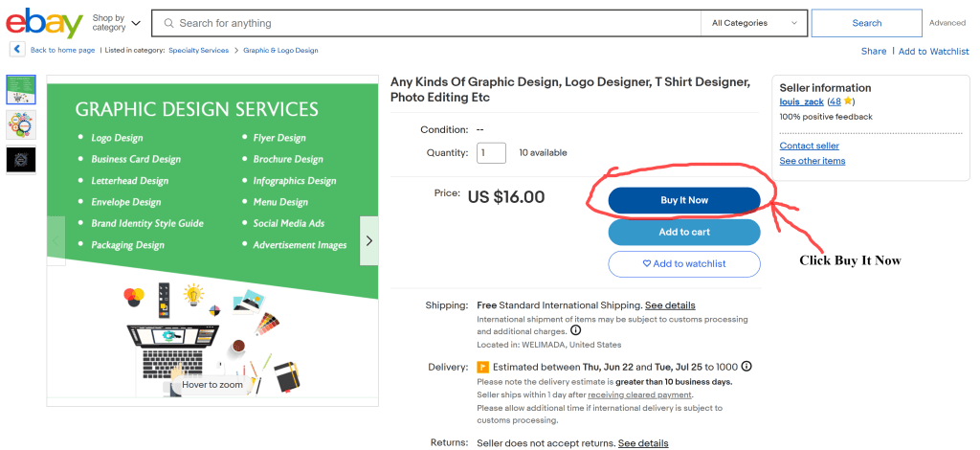The height and width of the screenshot is (450, 980).
Task: Select the colorful circle infographic thumbnail
Action: 21,125
